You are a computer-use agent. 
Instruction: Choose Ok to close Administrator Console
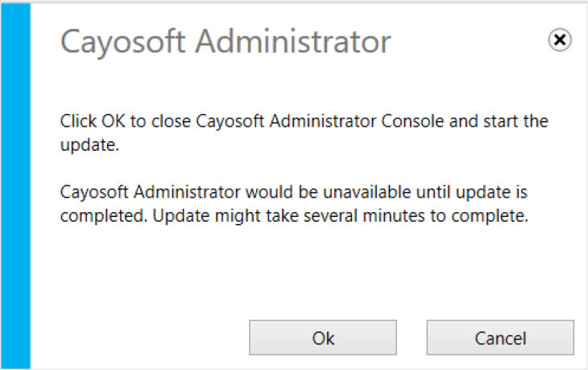click(323, 337)
